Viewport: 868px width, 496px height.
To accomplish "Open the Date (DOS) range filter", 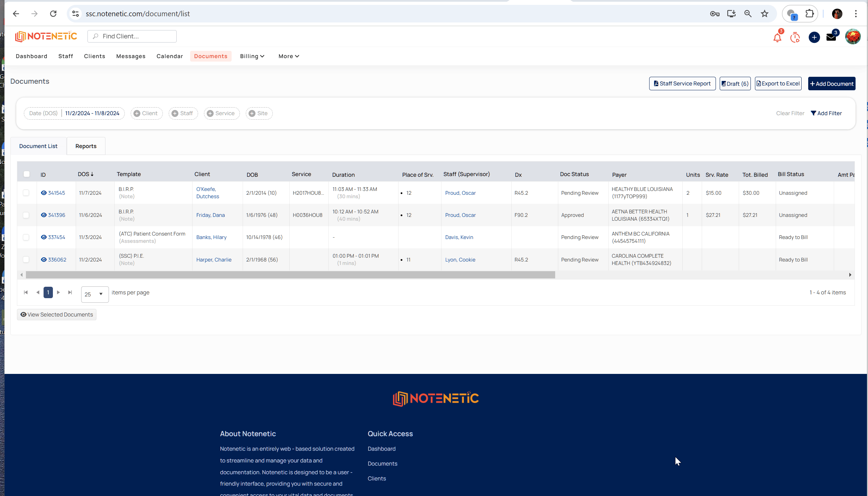I will (74, 113).
